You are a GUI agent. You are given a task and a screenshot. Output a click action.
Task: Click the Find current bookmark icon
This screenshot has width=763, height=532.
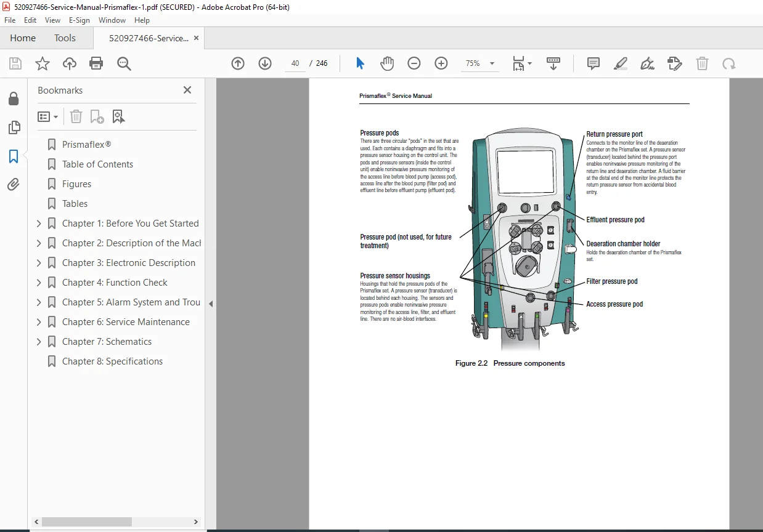(118, 116)
